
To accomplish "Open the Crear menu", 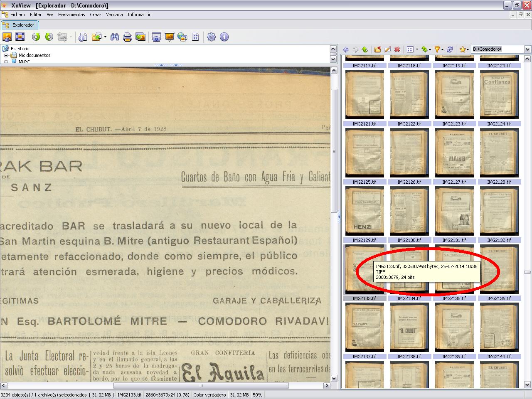I will 95,15.
